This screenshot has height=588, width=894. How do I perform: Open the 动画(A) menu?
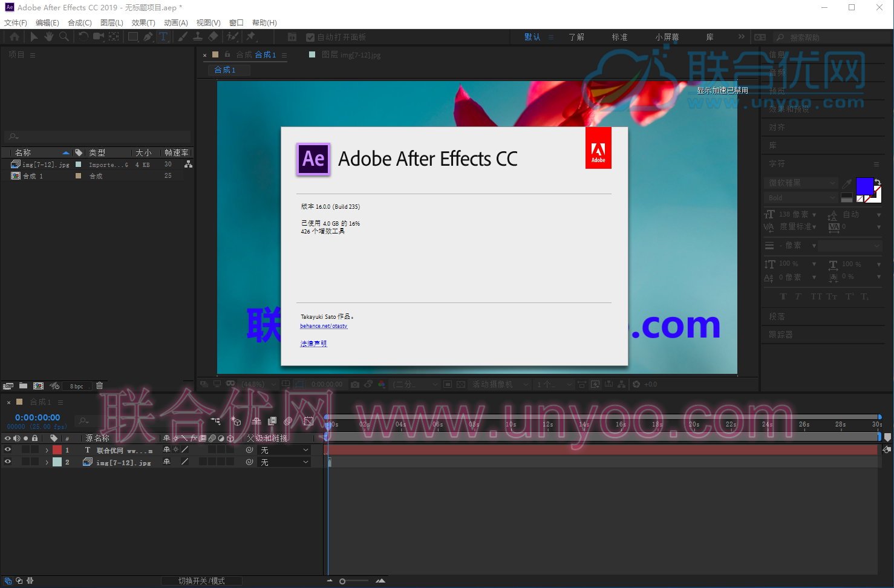[x=176, y=22]
